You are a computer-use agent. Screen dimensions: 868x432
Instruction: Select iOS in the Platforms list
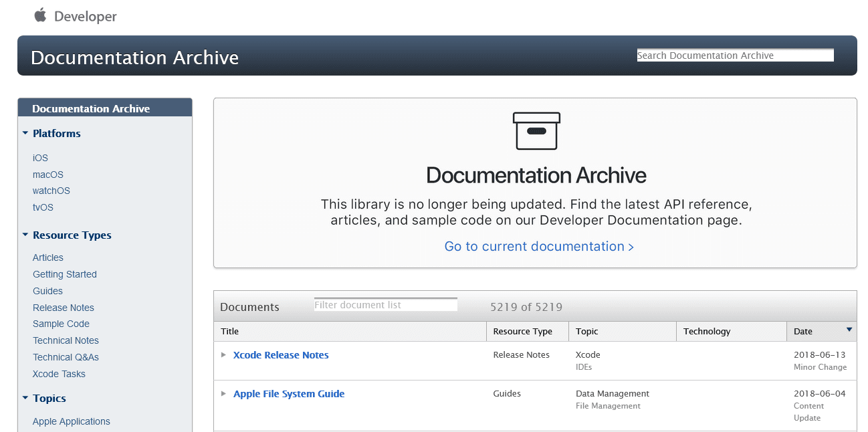[40, 158]
